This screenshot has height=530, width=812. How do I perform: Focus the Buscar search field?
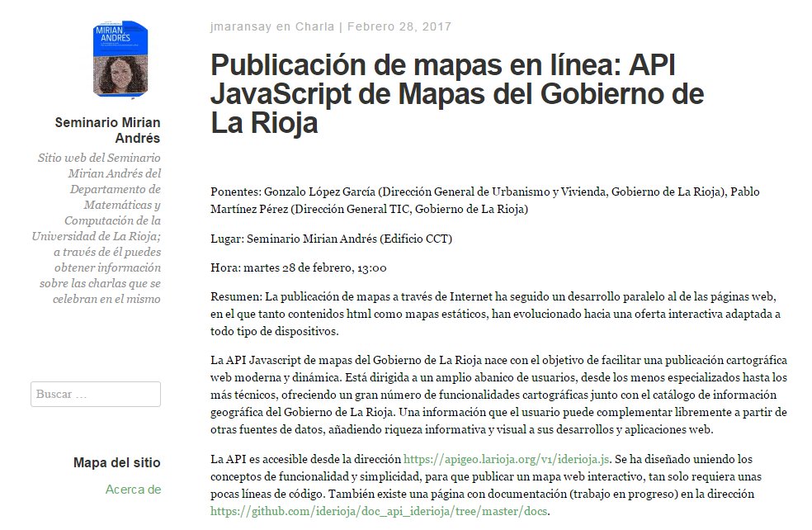[96, 395]
